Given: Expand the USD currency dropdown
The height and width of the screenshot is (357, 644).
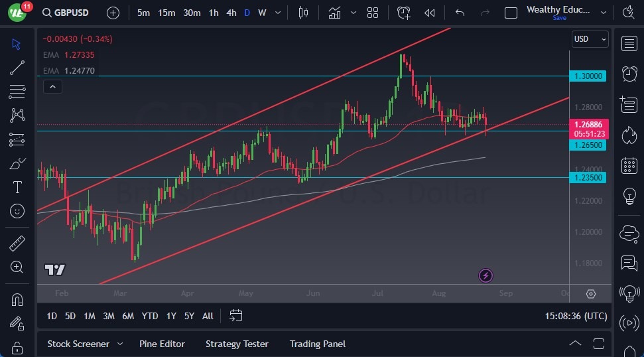Looking at the screenshot, I should point(590,39).
